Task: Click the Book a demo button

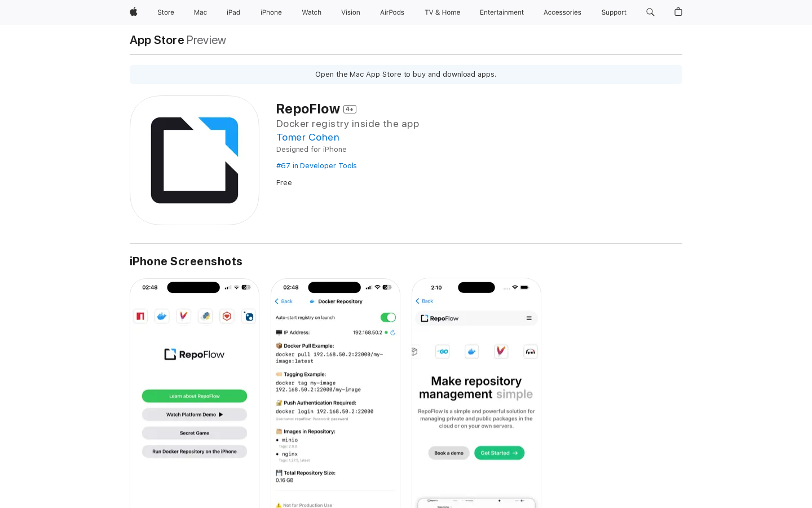Action: pyautogui.click(x=449, y=453)
